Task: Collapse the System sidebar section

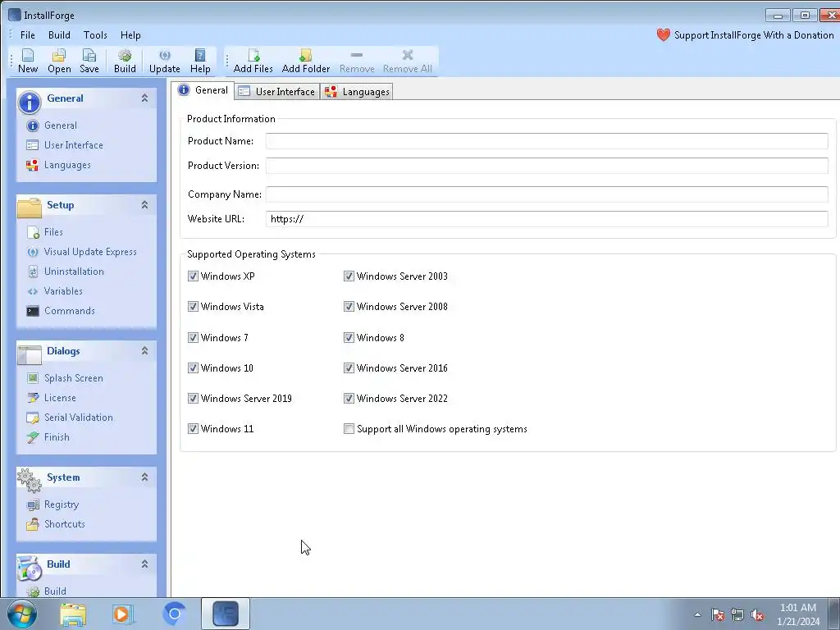Action: (144, 477)
